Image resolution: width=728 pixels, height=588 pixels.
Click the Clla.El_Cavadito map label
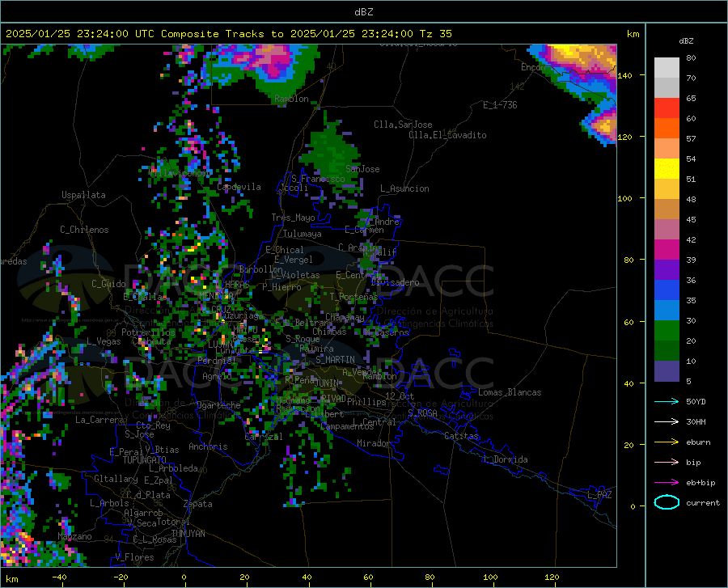[447, 135]
